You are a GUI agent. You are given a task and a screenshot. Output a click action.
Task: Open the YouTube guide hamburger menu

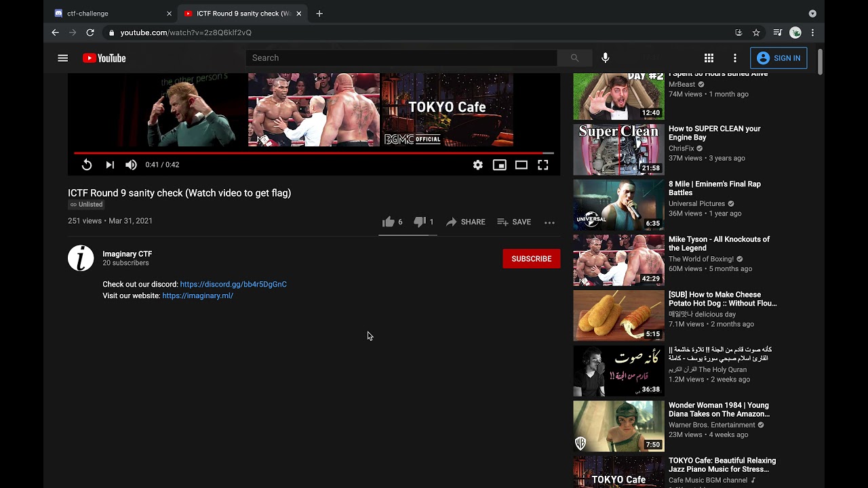(x=63, y=58)
